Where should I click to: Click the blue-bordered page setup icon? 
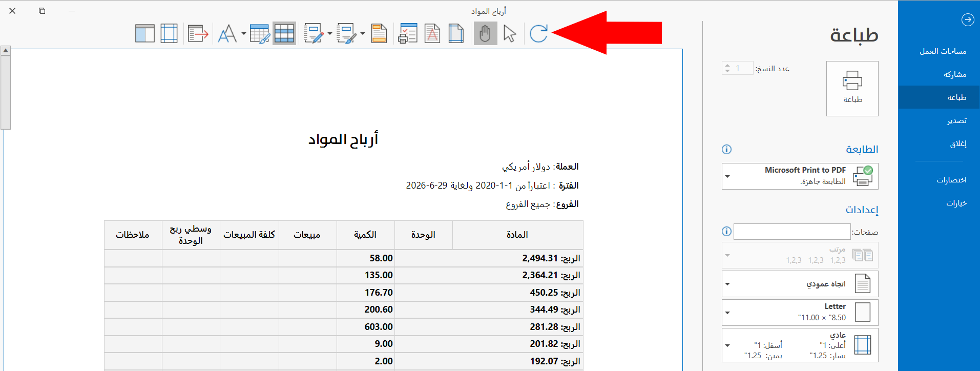tap(456, 34)
